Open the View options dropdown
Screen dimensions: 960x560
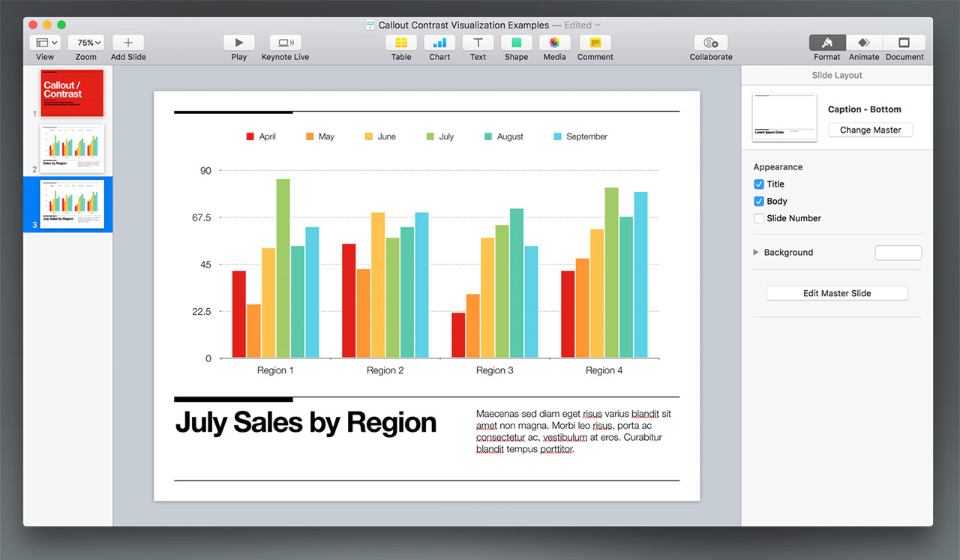[x=45, y=43]
